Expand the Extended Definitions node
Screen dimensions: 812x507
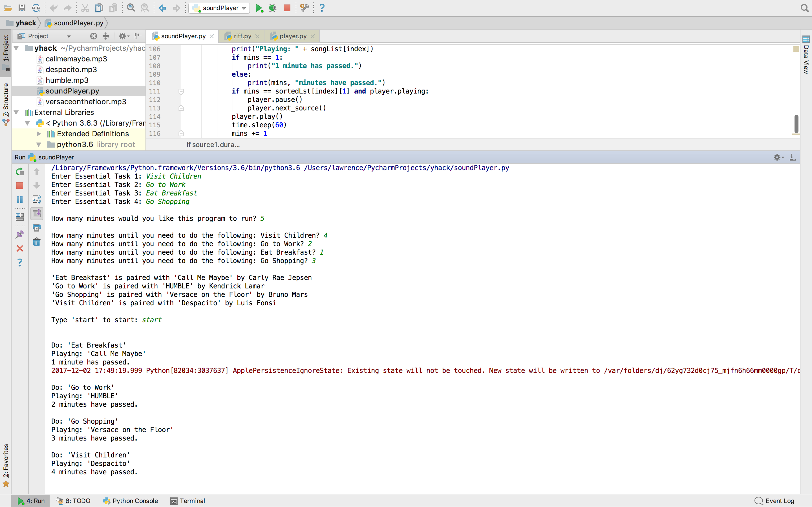tap(39, 134)
